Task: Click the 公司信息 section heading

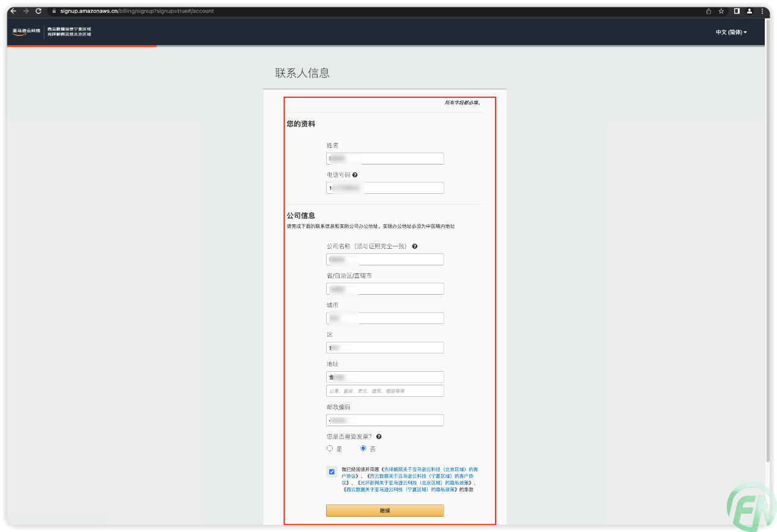Action: [301, 216]
